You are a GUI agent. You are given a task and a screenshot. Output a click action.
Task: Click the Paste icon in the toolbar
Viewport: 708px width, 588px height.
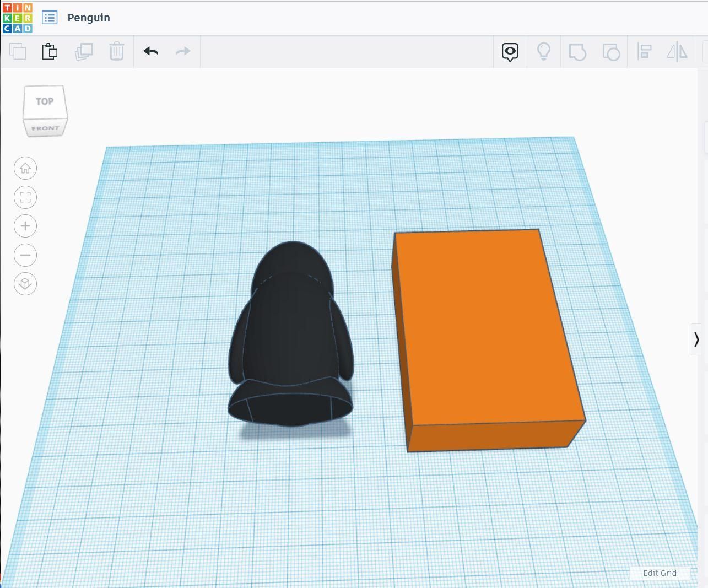50,51
